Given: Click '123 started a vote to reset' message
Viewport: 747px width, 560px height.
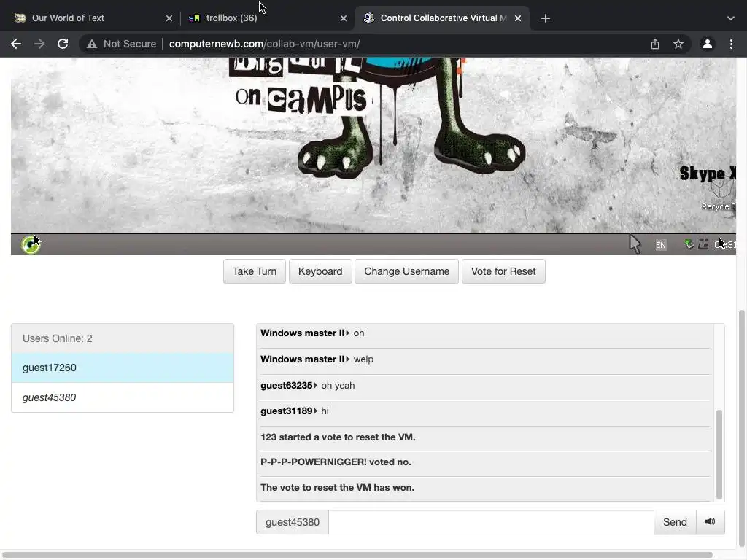Looking at the screenshot, I should tap(338, 437).
